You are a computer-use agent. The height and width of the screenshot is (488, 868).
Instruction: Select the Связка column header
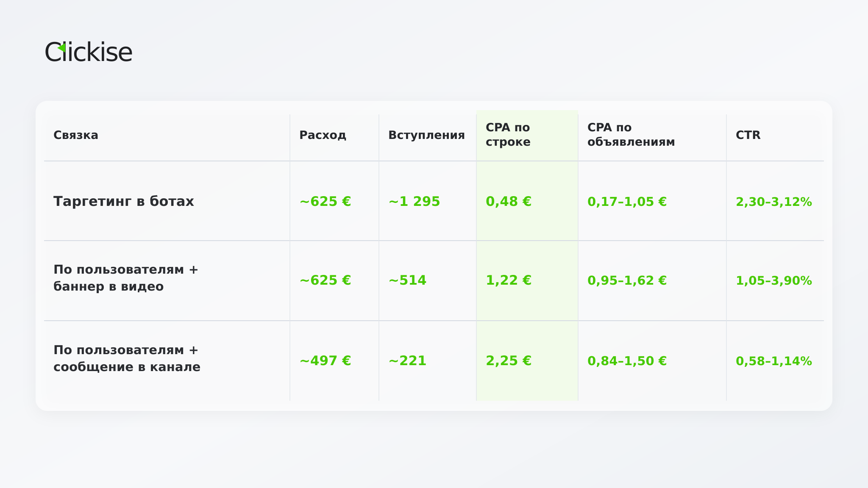click(x=76, y=135)
